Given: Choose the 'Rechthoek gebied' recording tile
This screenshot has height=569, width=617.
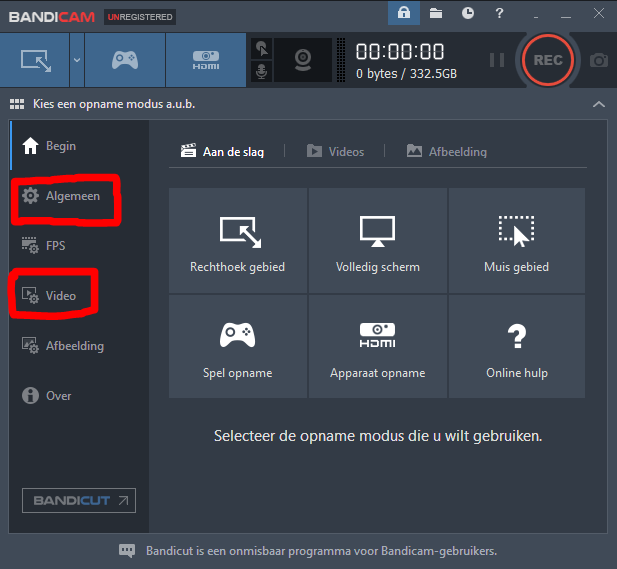Looking at the screenshot, I should tap(238, 240).
